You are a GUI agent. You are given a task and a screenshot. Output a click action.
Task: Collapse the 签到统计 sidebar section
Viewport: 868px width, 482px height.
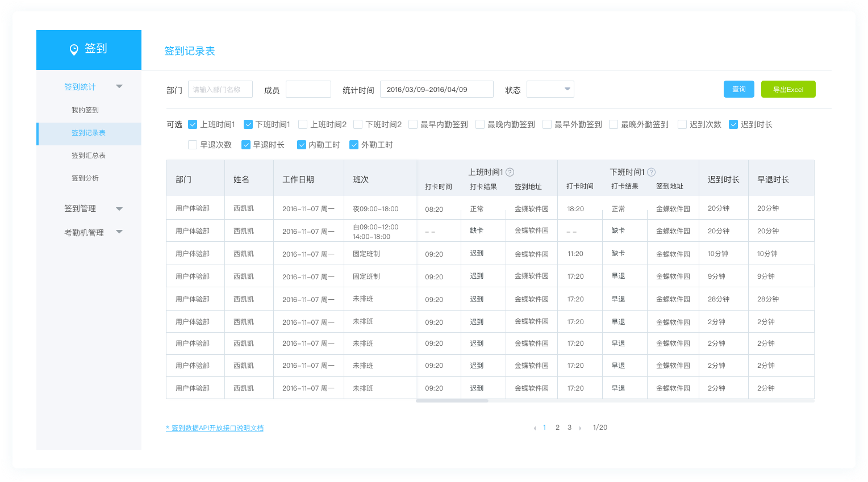(119, 86)
